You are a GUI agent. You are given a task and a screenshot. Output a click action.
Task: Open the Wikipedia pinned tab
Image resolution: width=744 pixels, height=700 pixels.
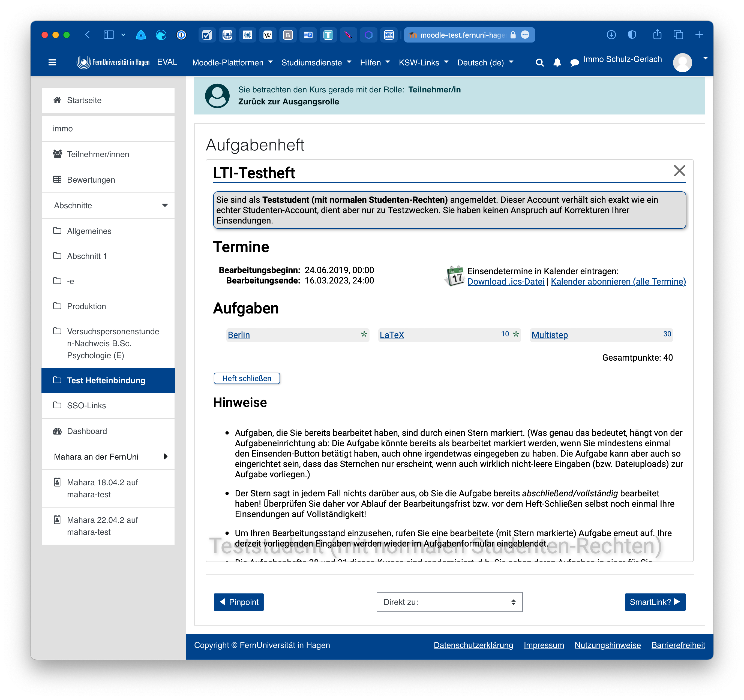pos(268,35)
